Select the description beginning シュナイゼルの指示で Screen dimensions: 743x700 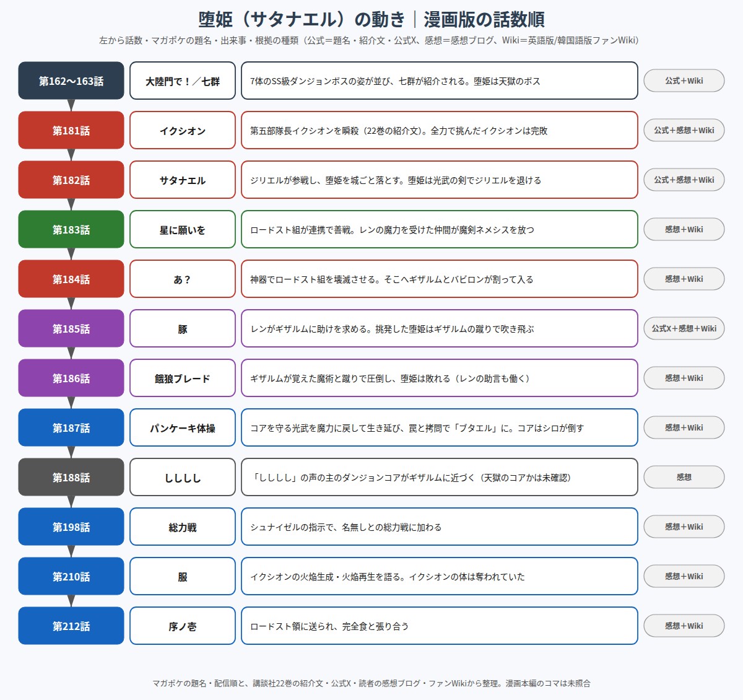pos(440,527)
